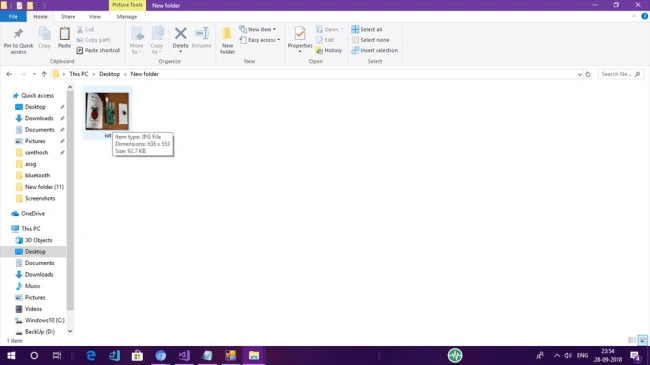Image resolution: width=650 pixels, height=365 pixels.
Task: Go up one folder level arrow
Action: click(44, 74)
